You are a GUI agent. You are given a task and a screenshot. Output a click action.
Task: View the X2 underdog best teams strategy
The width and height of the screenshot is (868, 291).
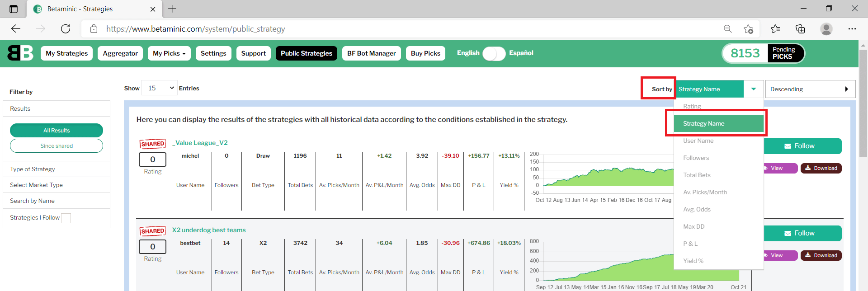pos(780,255)
